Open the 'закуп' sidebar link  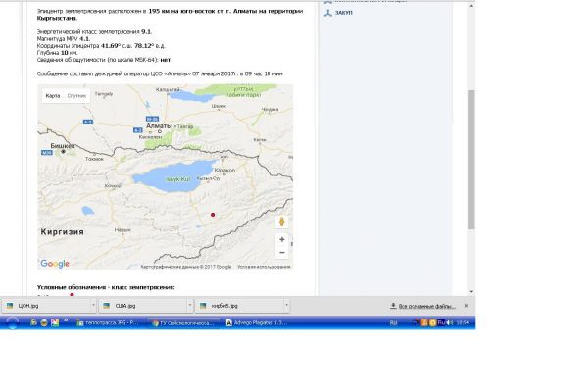tap(343, 13)
